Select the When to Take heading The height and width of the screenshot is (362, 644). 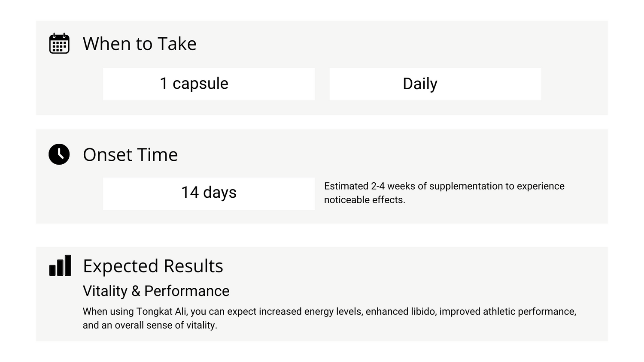click(140, 44)
